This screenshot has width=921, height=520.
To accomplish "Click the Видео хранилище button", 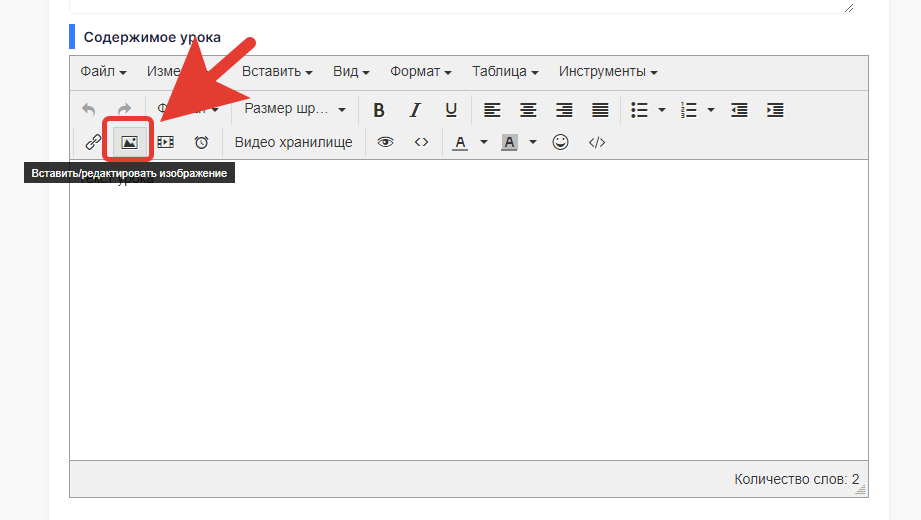I will point(293,142).
